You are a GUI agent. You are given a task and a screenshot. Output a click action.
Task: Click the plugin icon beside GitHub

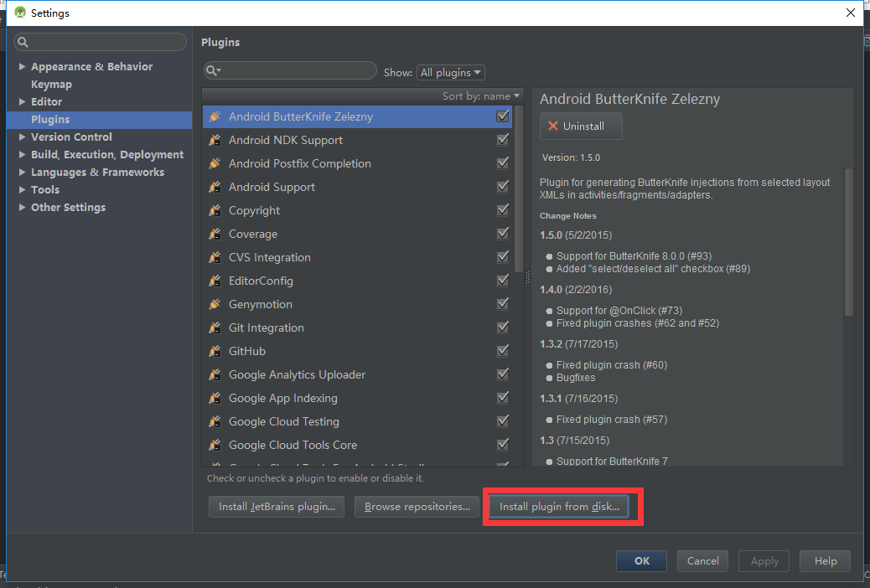coord(215,351)
